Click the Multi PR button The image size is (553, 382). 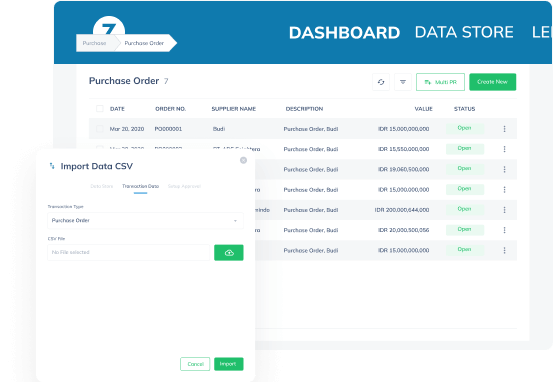coord(440,82)
